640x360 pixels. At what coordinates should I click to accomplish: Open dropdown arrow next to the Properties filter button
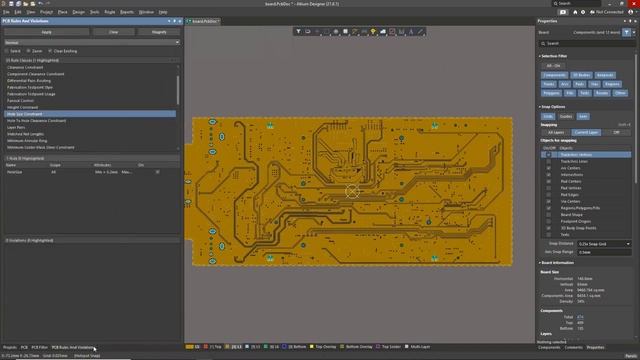(634, 32)
